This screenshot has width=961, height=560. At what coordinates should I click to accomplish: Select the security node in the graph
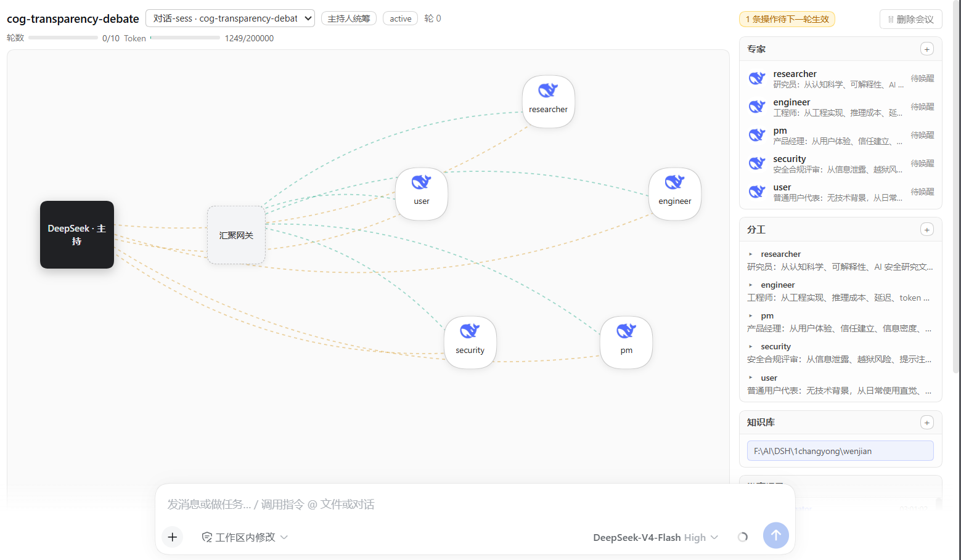(470, 343)
